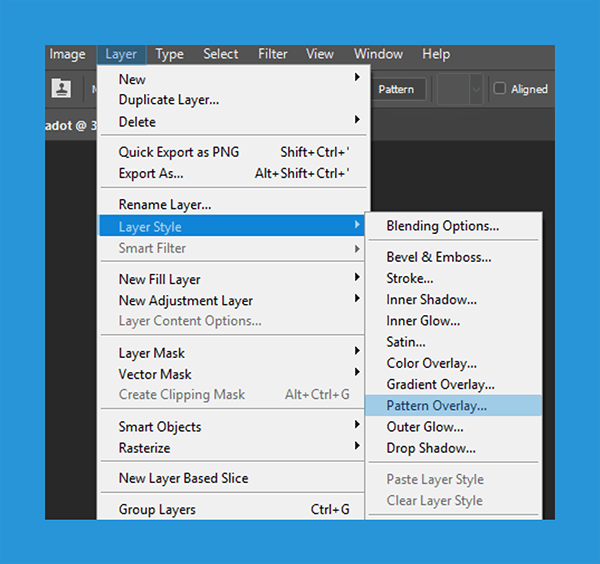Choose Group Layers
Image resolution: width=600 pixels, height=564 pixels.
pyautogui.click(x=232, y=509)
